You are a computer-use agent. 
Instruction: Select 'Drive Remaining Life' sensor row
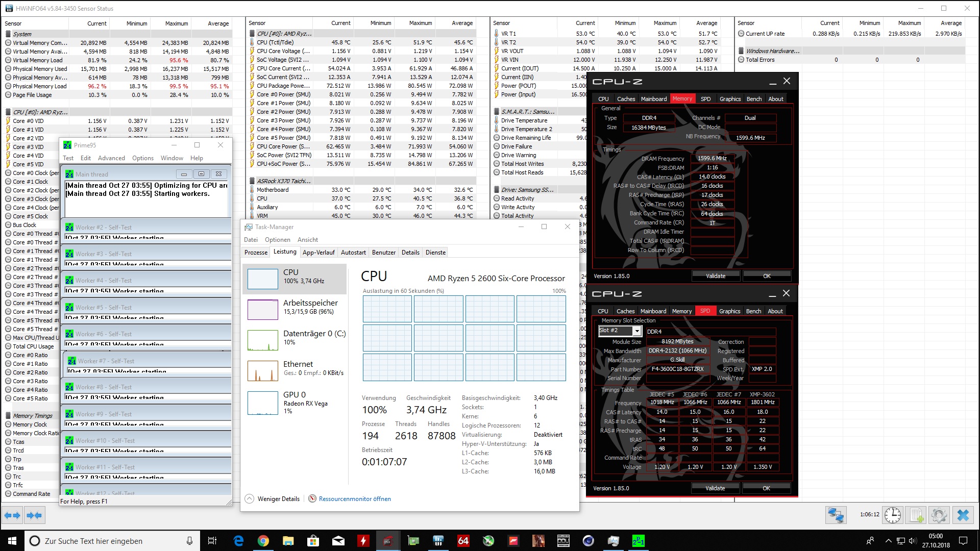click(x=540, y=138)
